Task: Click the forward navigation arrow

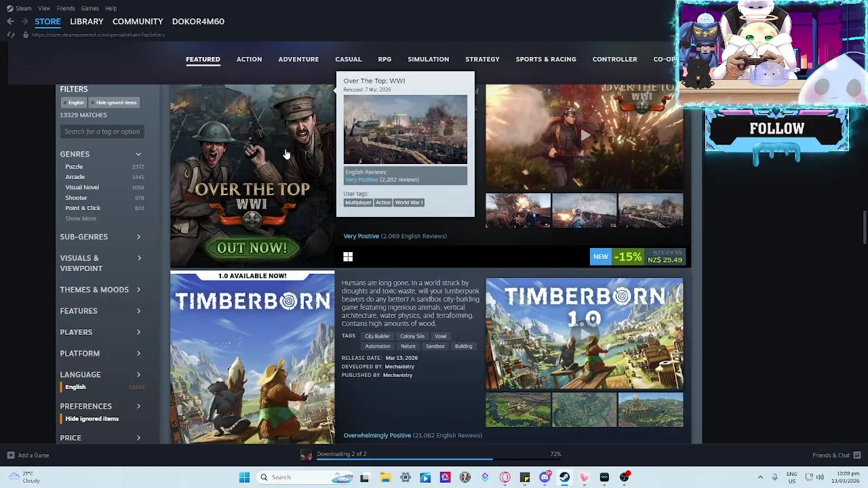Action: coord(24,21)
